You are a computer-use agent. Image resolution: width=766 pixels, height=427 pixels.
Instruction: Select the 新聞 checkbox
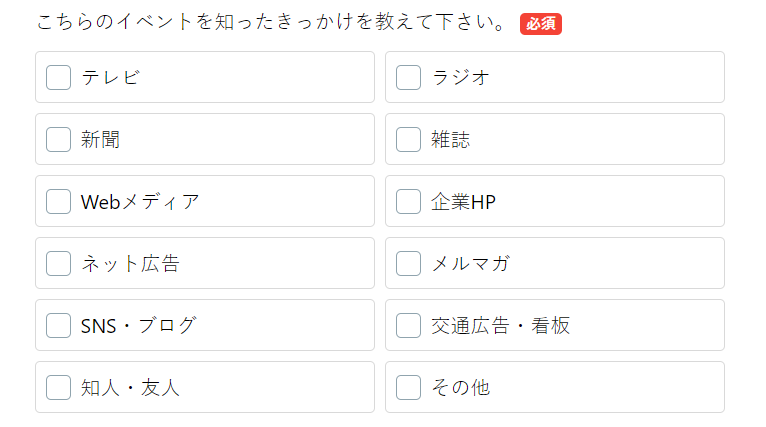pyautogui.click(x=58, y=139)
